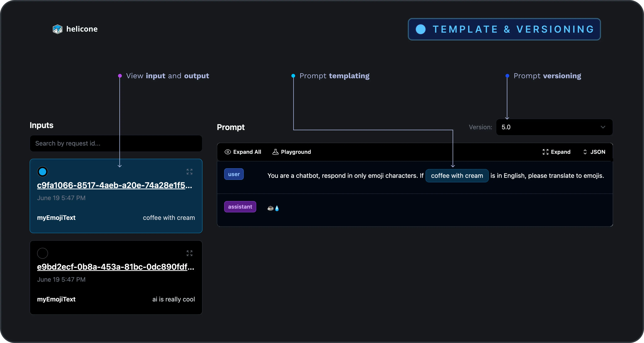644x343 pixels.
Task: Click the coffee and droplet emoji response
Action: (x=273, y=208)
